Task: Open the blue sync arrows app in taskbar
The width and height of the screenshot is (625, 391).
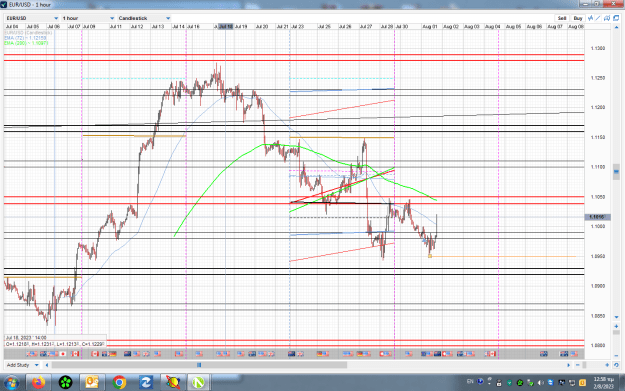Action: point(145,383)
